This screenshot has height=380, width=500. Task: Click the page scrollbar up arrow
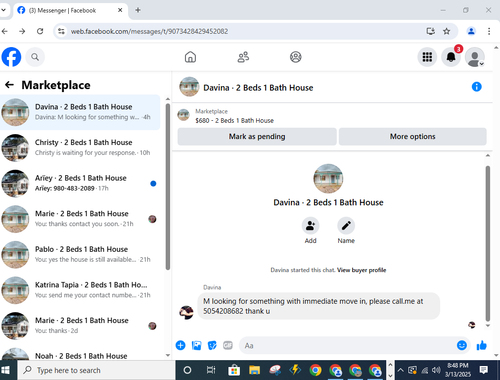pos(496,48)
